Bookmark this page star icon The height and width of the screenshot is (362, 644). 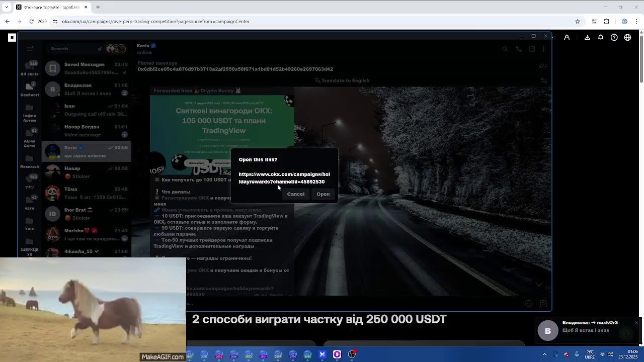point(578,22)
